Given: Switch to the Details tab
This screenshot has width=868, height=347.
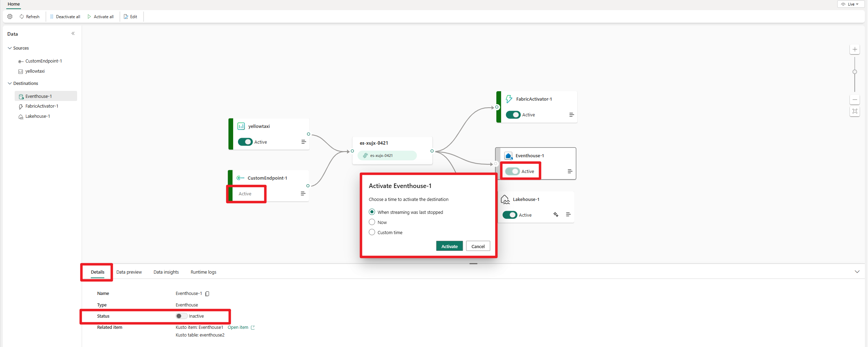Looking at the screenshot, I should pyautogui.click(x=98, y=272).
